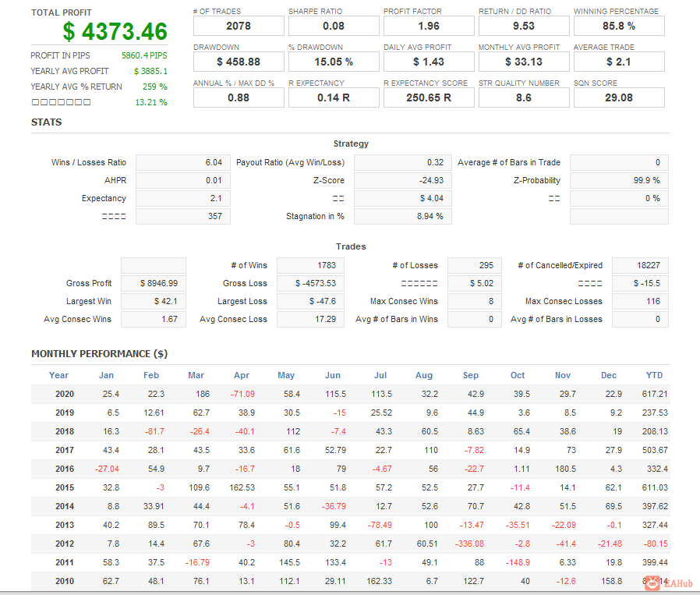This screenshot has height=595, width=700.
Task: Select the Avg Consec Wins value 1.67
Action: [x=153, y=319]
